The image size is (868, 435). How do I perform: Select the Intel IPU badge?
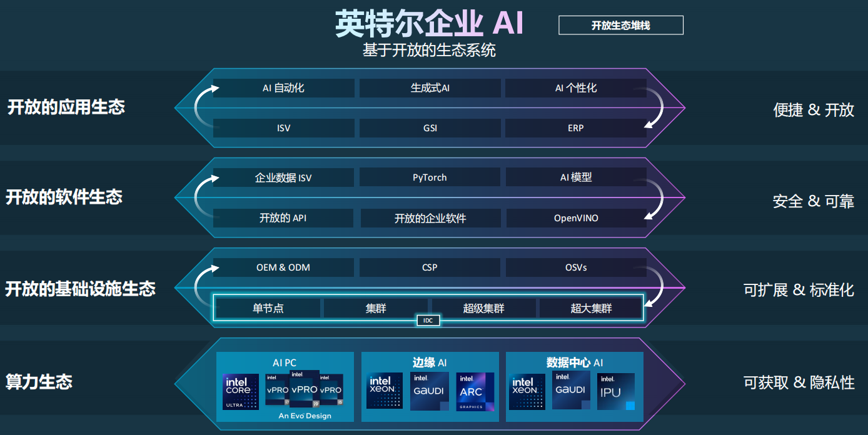tap(616, 392)
